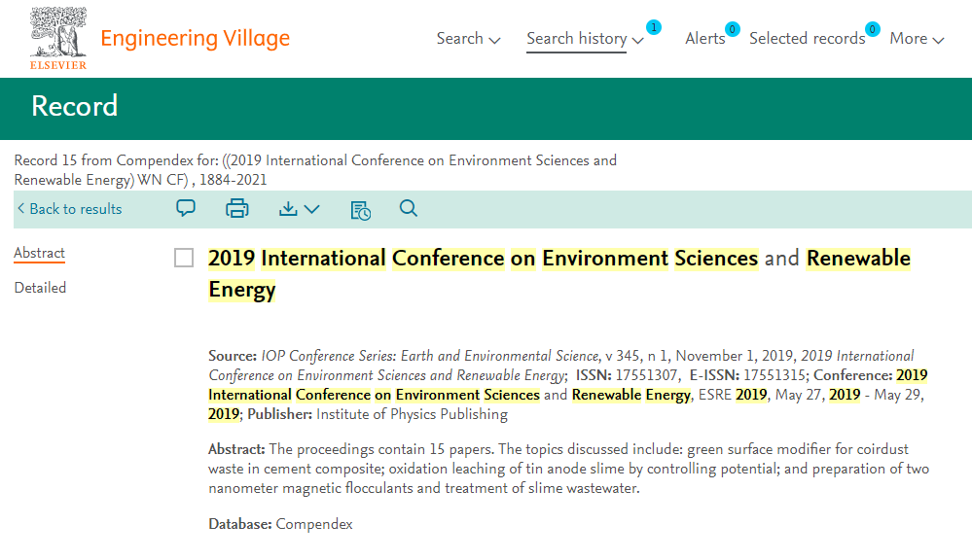Image resolution: width=972 pixels, height=560 pixels.
Task: Open the Alerts link
Action: [704, 39]
